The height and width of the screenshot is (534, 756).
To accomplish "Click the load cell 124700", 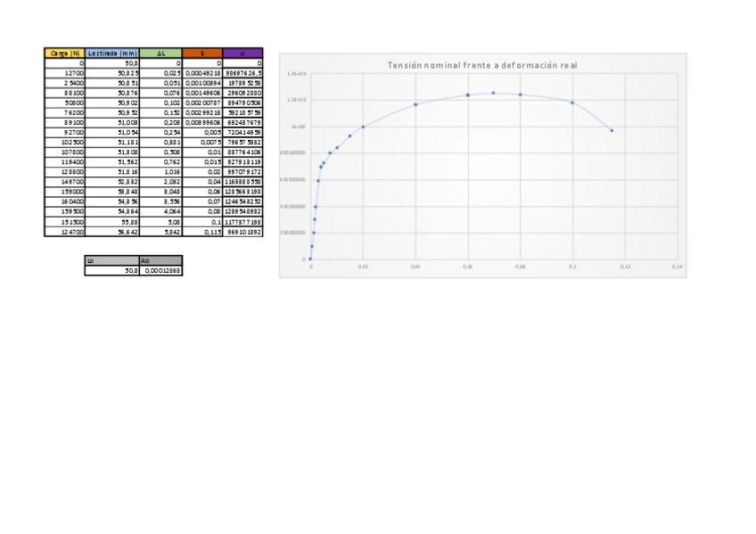I will click(64, 232).
